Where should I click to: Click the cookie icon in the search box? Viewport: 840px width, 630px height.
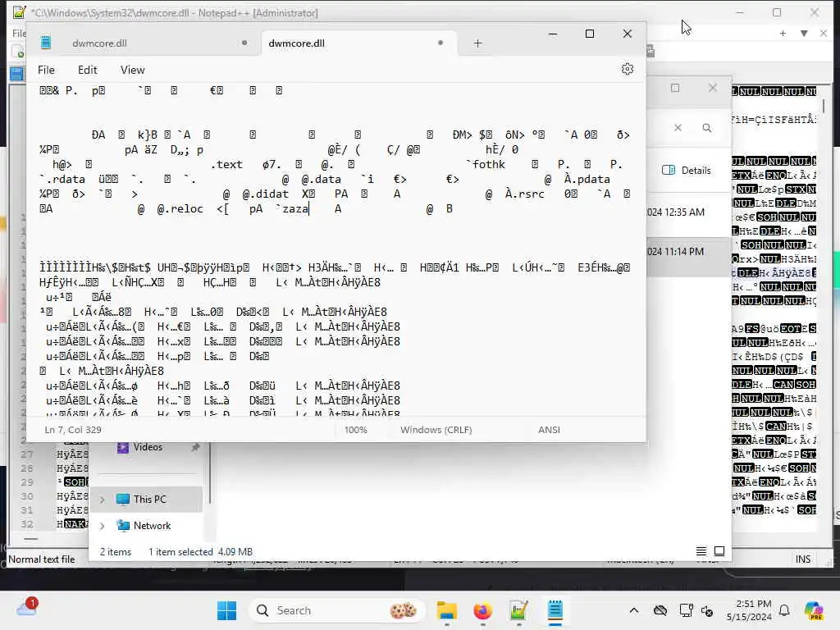[x=404, y=610]
